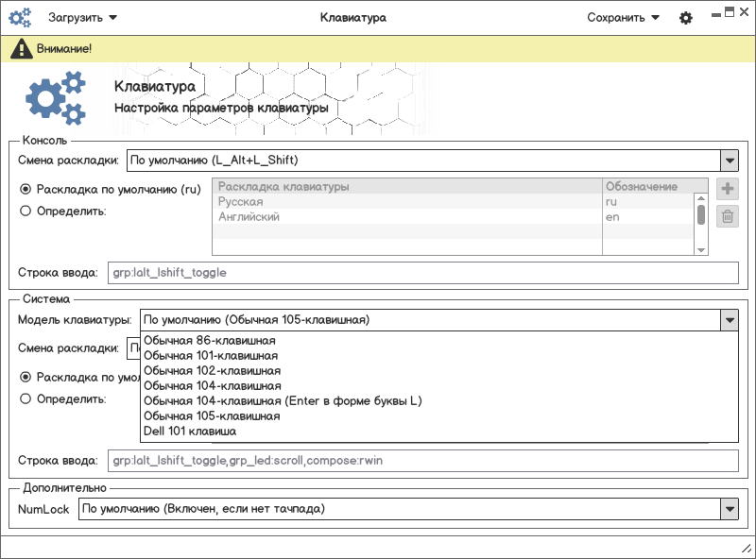The height and width of the screenshot is (559, 756).
Task: Open the NumLock dropdown
Action: pyautogui.click(x=728, y=509)
